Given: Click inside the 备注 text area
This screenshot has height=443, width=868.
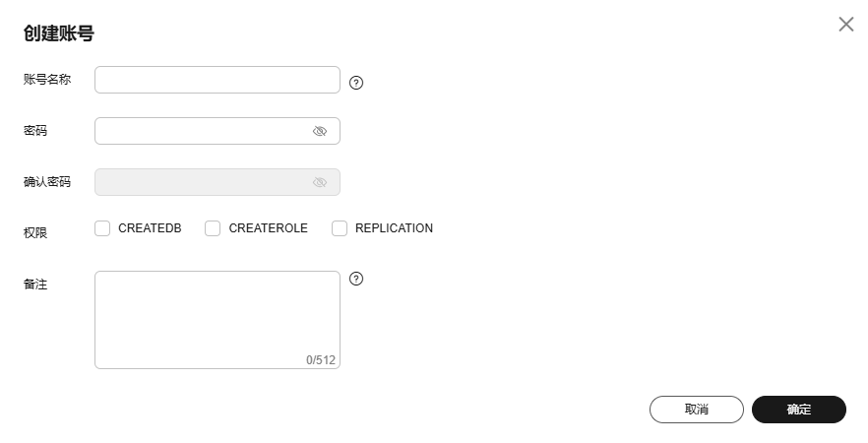Looking at the screenshot, I should [x=217, y=315].
